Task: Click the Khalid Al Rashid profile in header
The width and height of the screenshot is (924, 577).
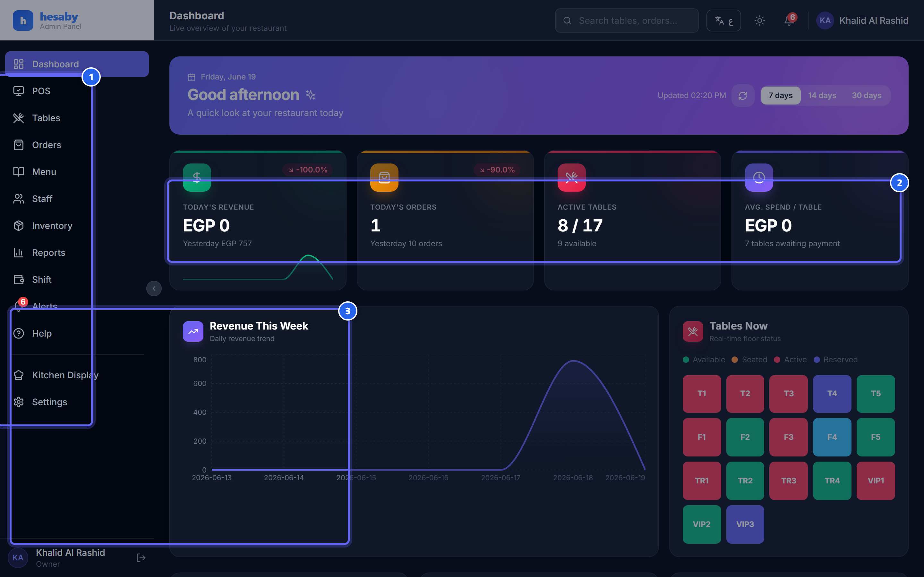Action: point(862,21)
